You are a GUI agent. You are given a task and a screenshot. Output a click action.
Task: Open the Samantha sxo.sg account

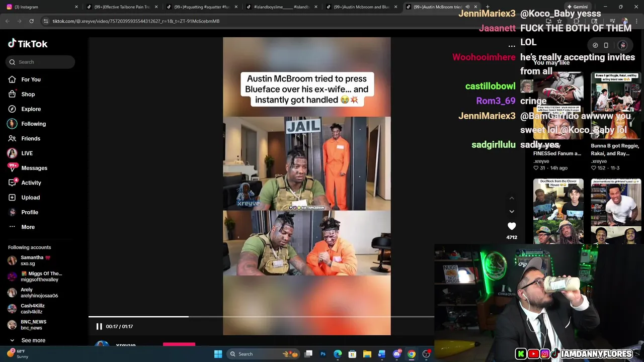click(x=35, y=260)
